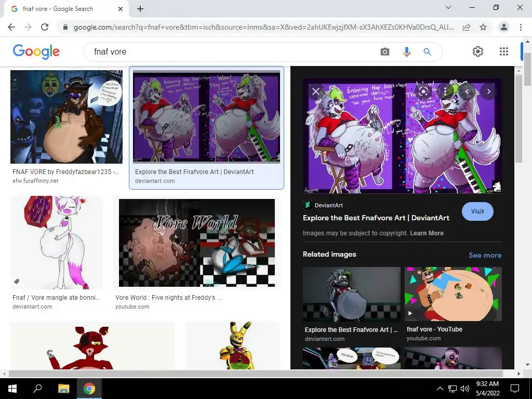View site information via the lock icon
This screenshot has height=399, width=532.
point(65,27)
